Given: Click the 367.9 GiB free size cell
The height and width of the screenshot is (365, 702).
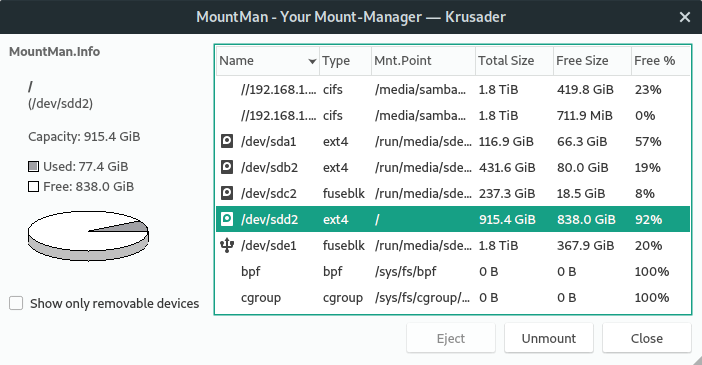Looking at the screenshot, I should click(586, 245).
